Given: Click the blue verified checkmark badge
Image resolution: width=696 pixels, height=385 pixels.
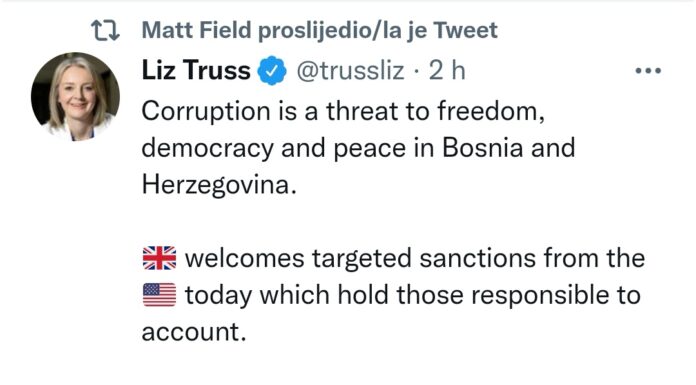Looking at the screenshot, I should (x=272, y=71).
